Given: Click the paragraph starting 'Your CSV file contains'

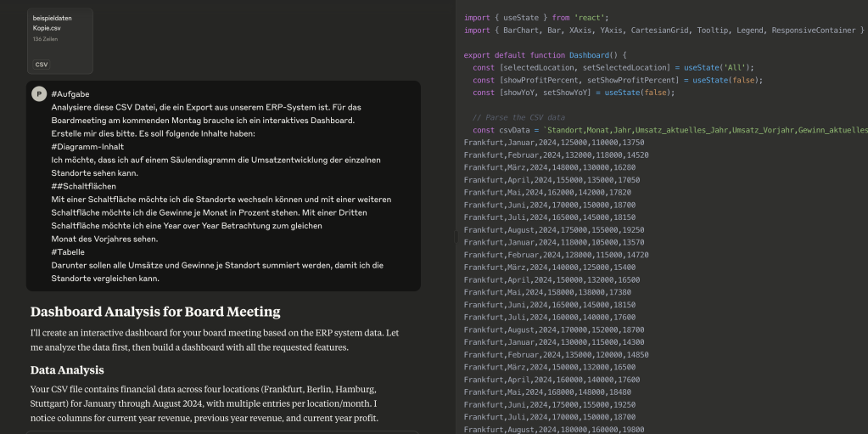Looking at the screenshot, I should pyautogui.click(x=204, y=403).
